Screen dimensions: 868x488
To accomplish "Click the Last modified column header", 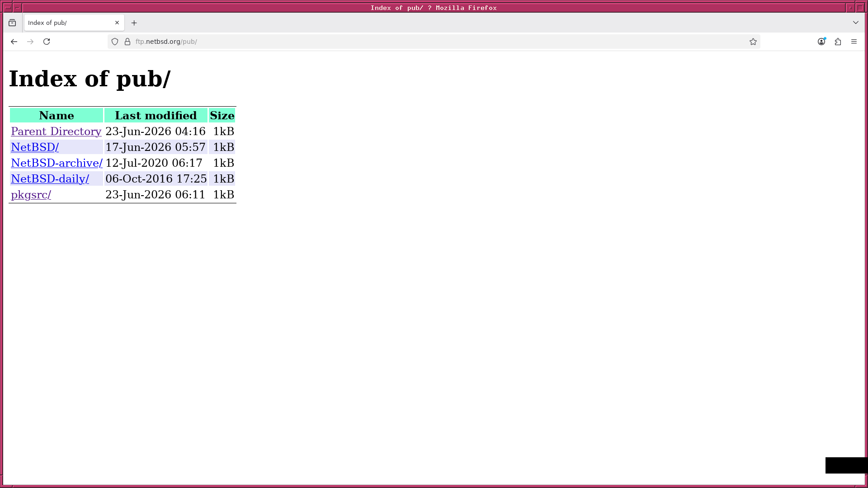I will click(x=156, y=116).
